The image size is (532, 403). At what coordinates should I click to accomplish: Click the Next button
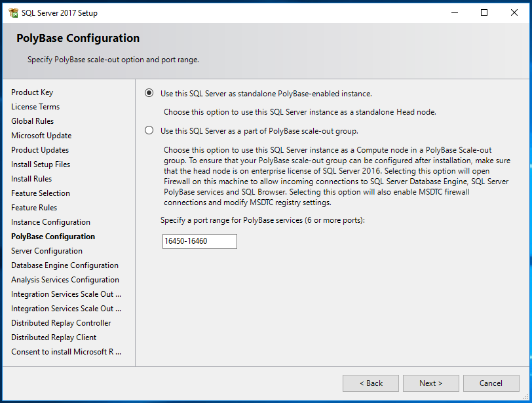click(430, 383)
